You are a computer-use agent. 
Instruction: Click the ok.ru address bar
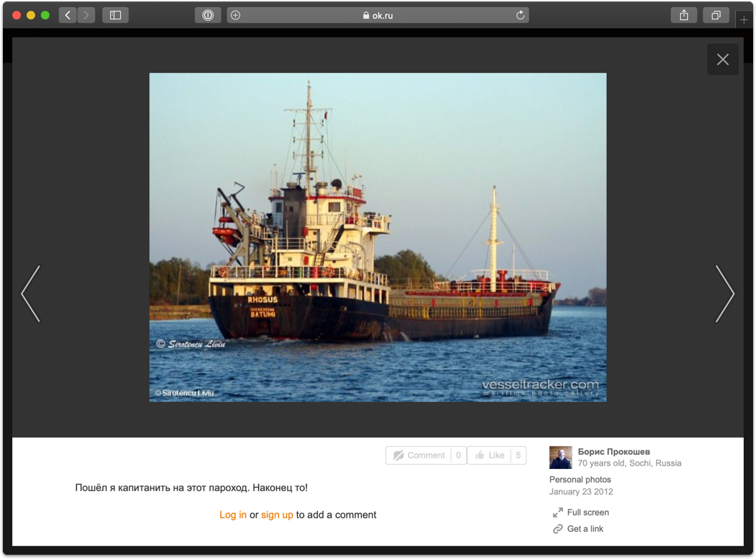coord(378,15)
